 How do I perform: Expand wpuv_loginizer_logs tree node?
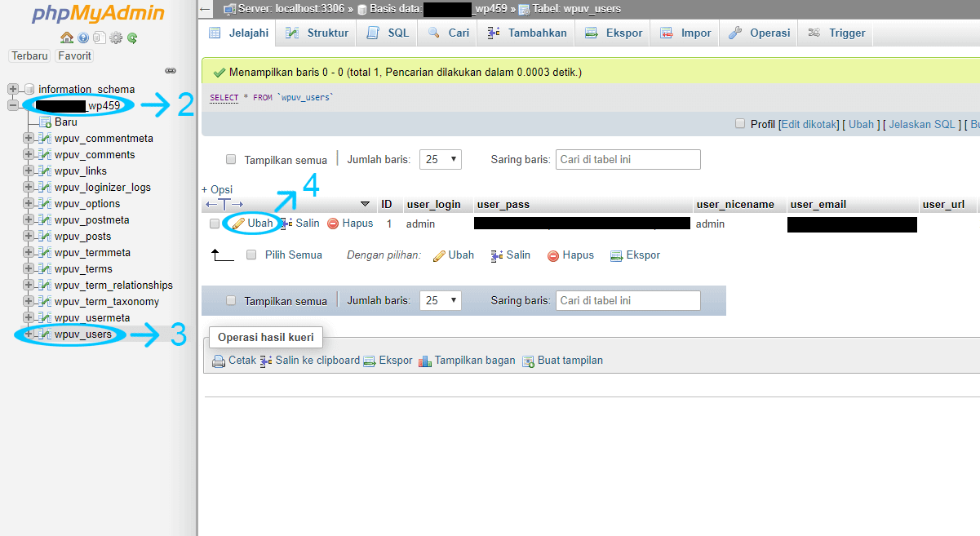tap(29, 187)
